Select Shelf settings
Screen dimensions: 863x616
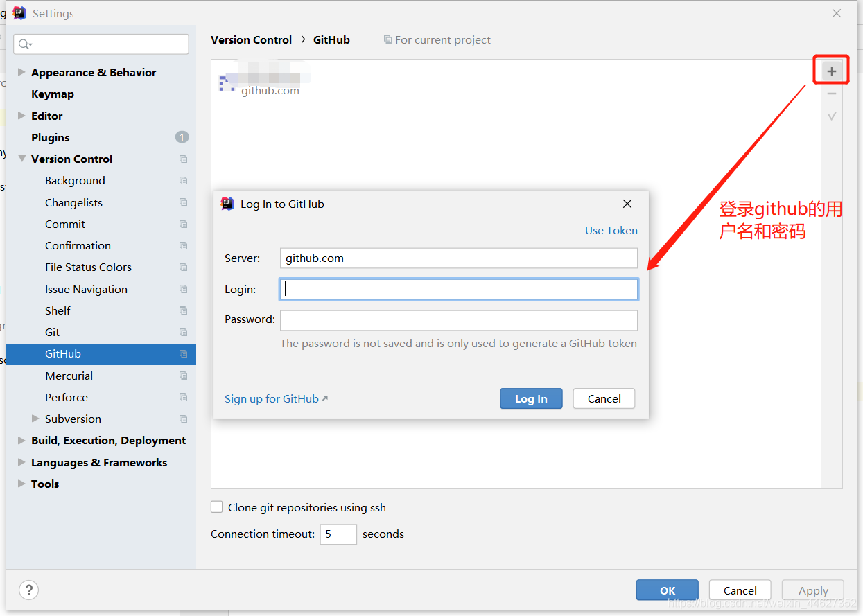58,311
